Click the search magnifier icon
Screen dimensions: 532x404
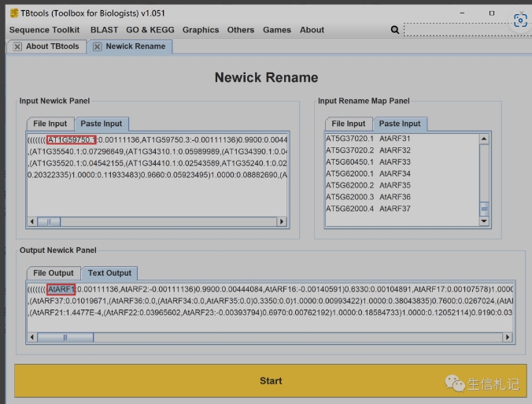pyautogui.click(x=394, y=30)
